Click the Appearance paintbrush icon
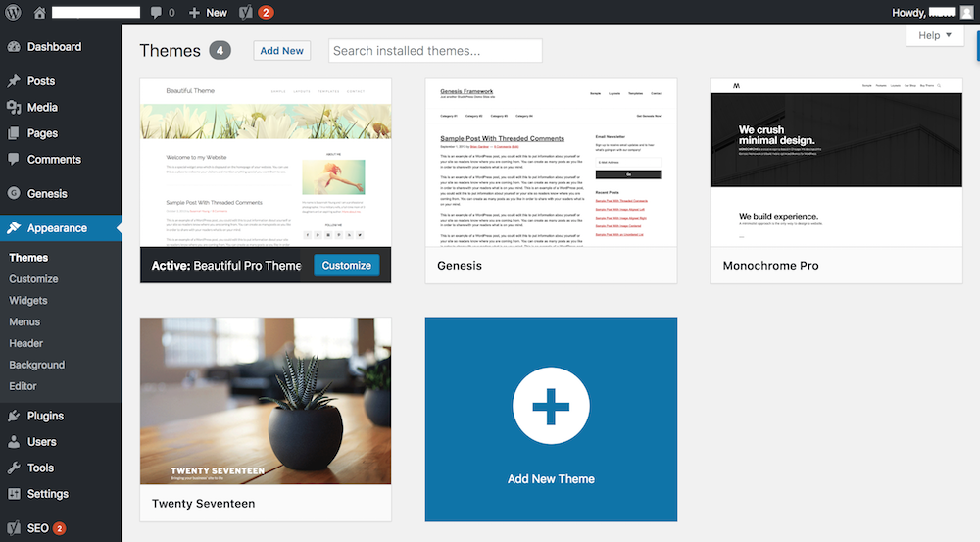980x542 pixels. click(x=14, y=228)
